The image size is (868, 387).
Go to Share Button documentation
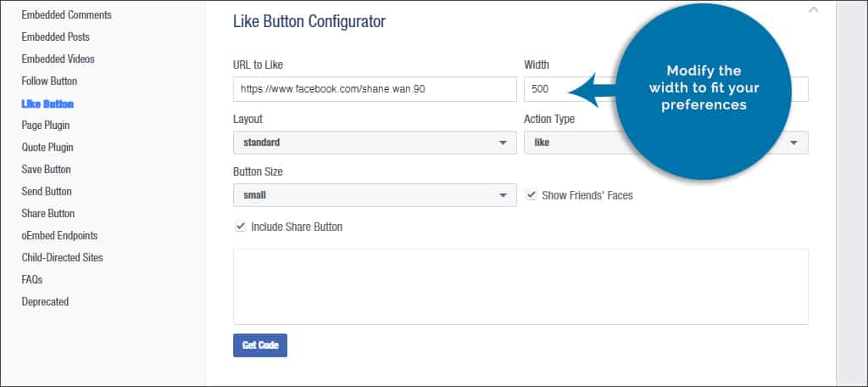48,214
